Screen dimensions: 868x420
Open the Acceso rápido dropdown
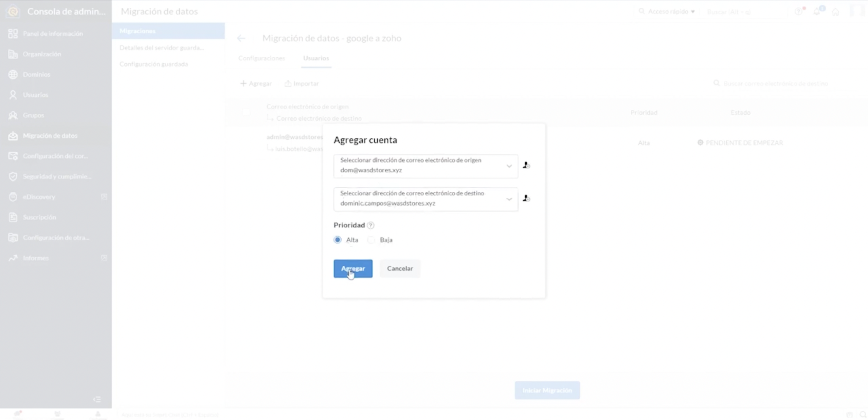pyautogui.click(x=667, y=12)
